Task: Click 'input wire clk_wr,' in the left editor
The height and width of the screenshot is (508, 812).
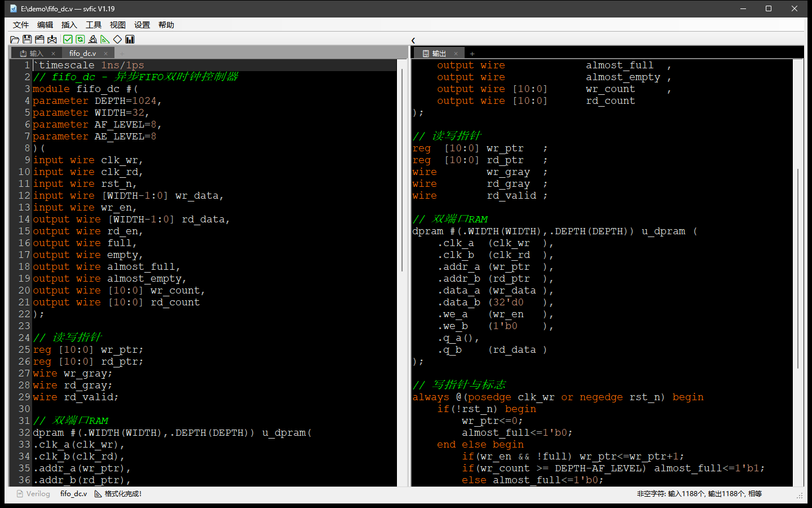Action: (x=88, y=160)
